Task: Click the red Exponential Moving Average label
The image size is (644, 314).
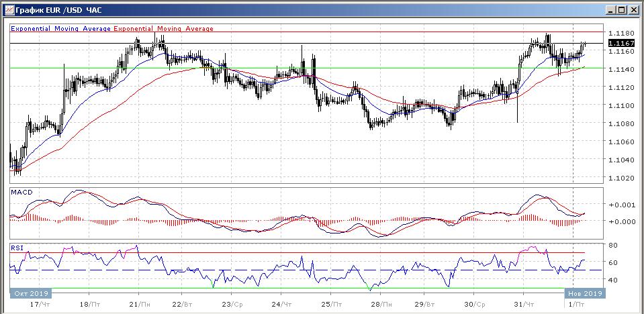Action: [164, 29]
